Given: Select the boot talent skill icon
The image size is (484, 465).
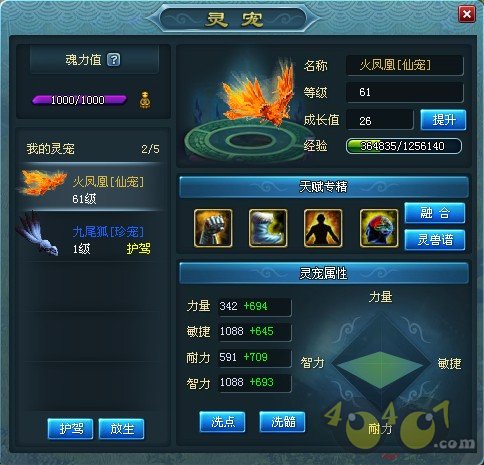Looking at the screenshot, I should pyautogui.click(x=268, y=228).
